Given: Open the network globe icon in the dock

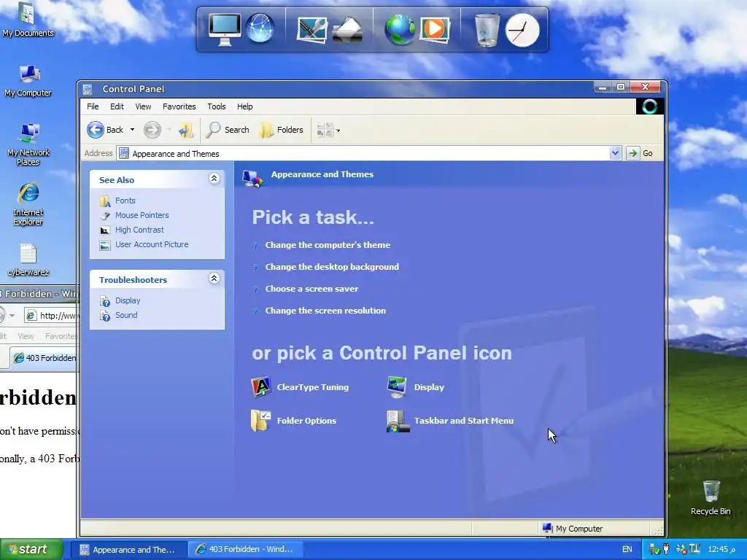Looking at the screenshot, I should click(x=260, y=28).
